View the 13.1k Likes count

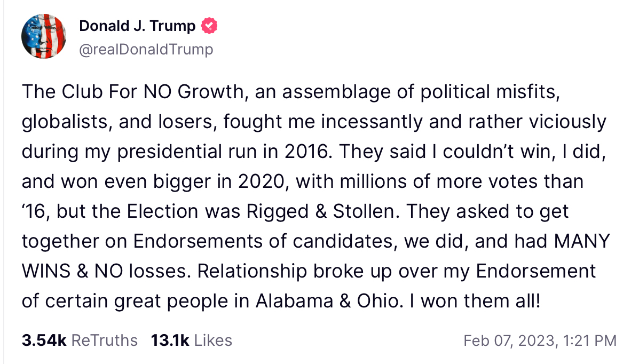[x=170, y=341]
